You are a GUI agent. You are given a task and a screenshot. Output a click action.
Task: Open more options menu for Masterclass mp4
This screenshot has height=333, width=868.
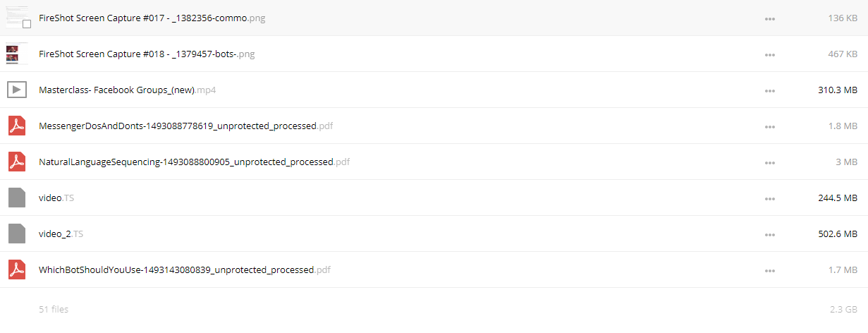point(770,90)
